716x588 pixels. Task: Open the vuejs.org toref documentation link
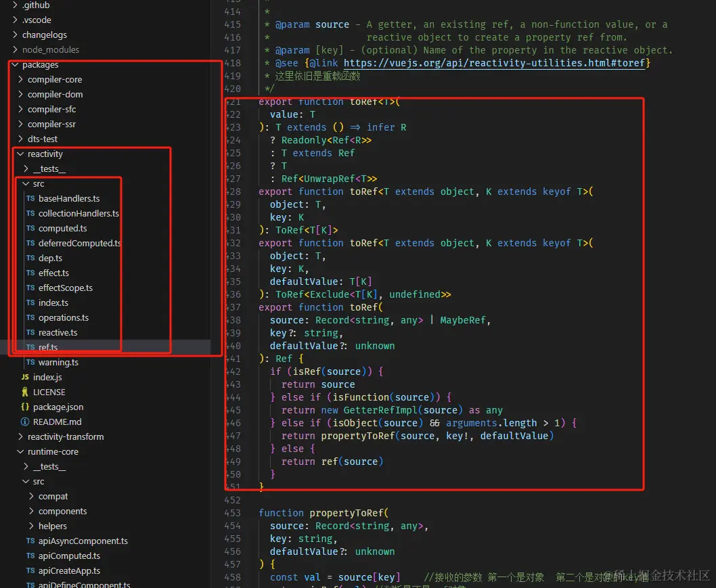(x=494, y=63)
